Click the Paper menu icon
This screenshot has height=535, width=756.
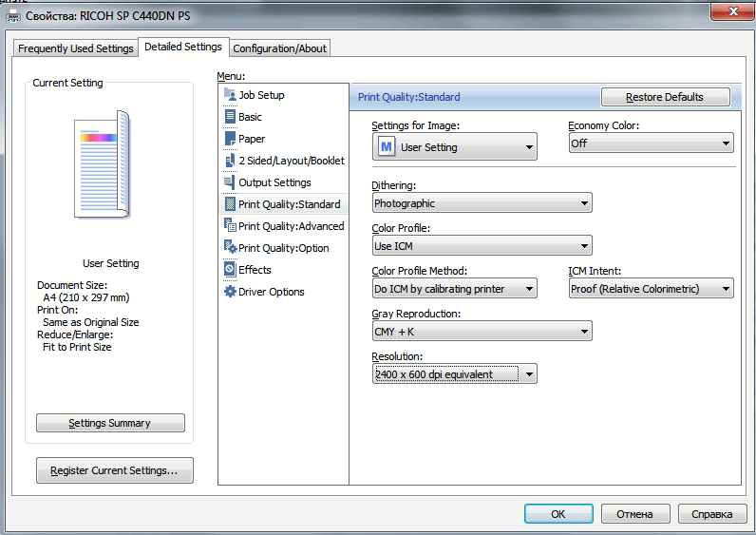click(x=230, y=139)
